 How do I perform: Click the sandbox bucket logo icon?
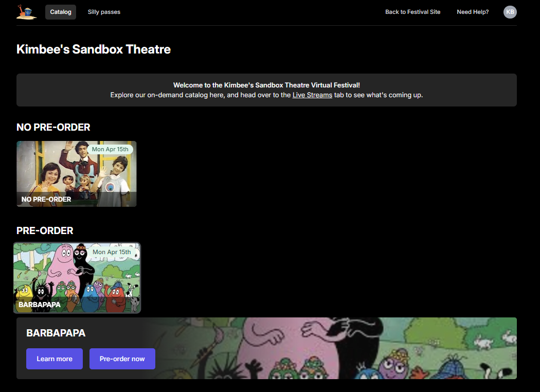pos(26,12)
